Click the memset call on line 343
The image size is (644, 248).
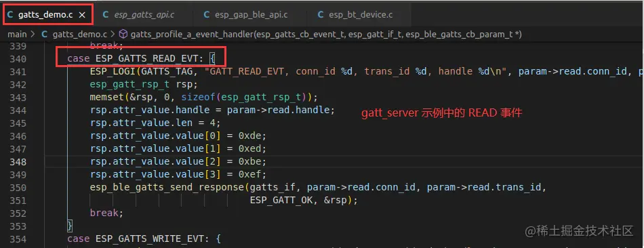[x=204, y=98]
